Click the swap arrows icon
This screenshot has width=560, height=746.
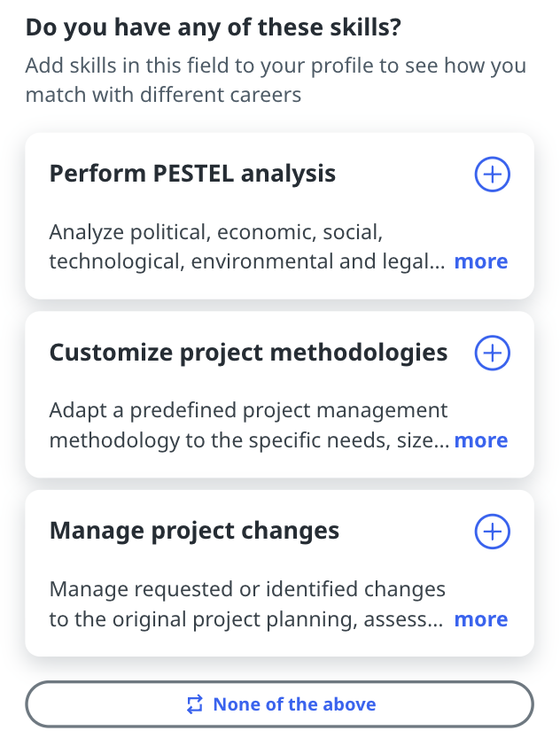click(x=195, y=705)
